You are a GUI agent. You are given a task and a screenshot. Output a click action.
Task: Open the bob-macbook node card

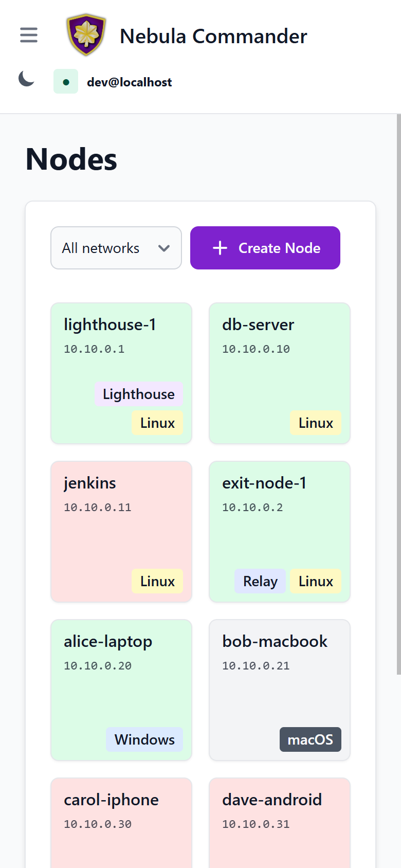pos(280,690)
